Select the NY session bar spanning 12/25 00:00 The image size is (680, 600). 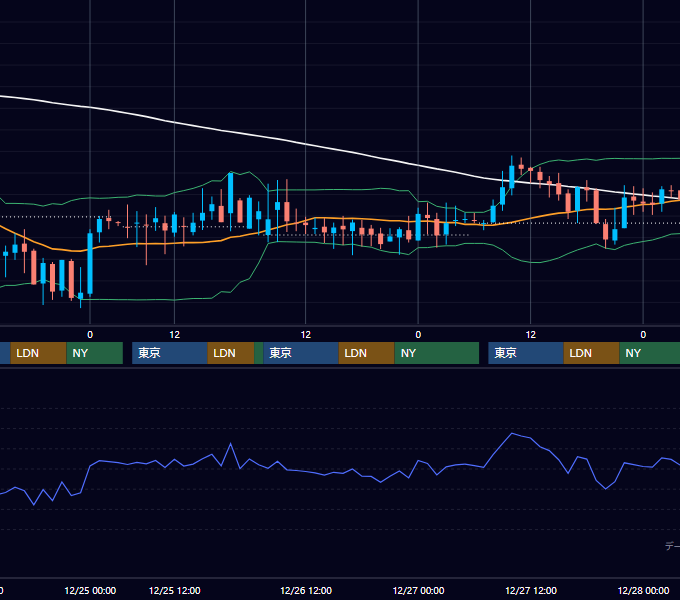[x=95, y=353]
